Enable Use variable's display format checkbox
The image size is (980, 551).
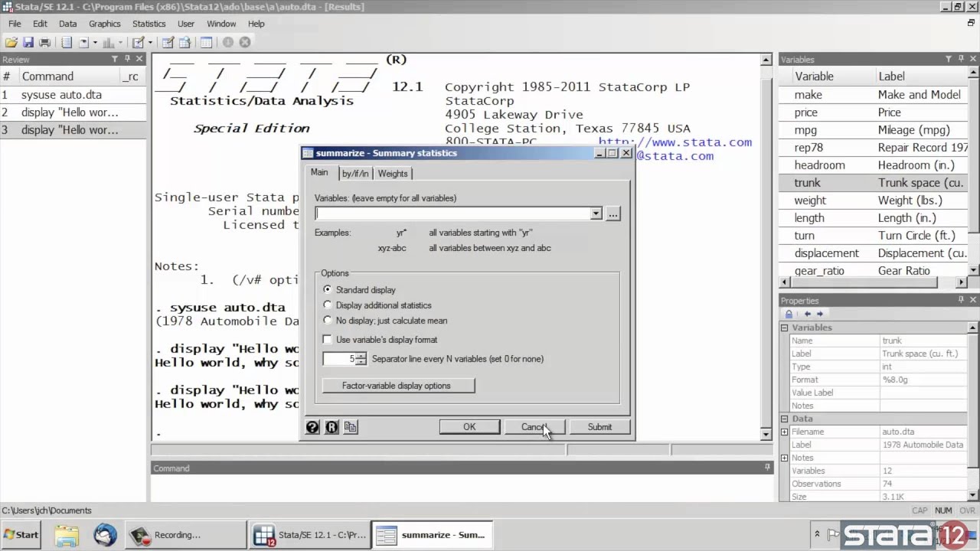328,340
